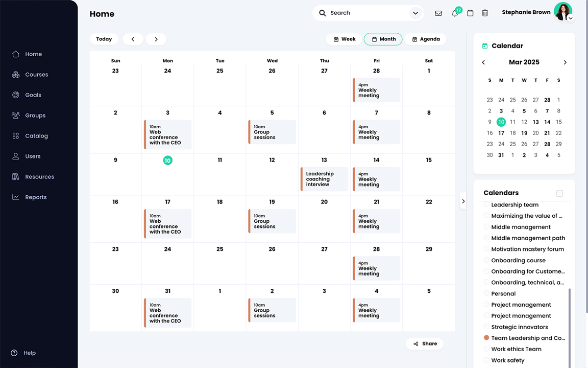Open the trash icon in the header

point(484,13)
